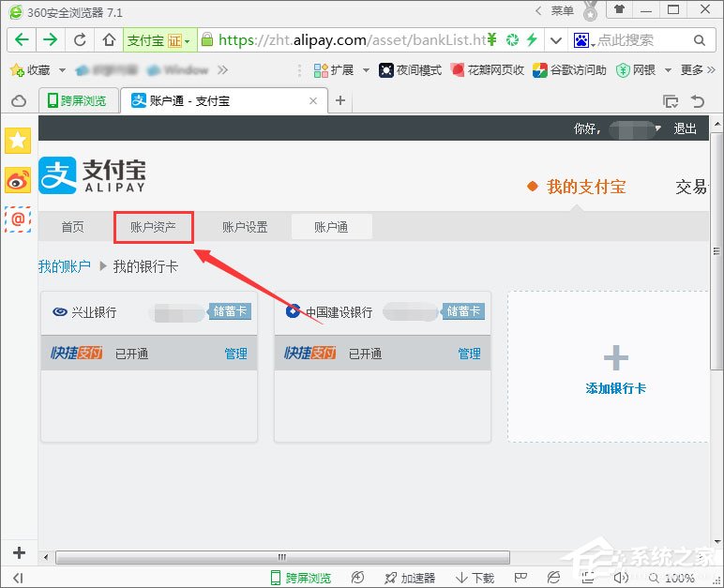Click the 退出 logout link
The width and height of the screenshot is (724, 588).
pos(686,128)
